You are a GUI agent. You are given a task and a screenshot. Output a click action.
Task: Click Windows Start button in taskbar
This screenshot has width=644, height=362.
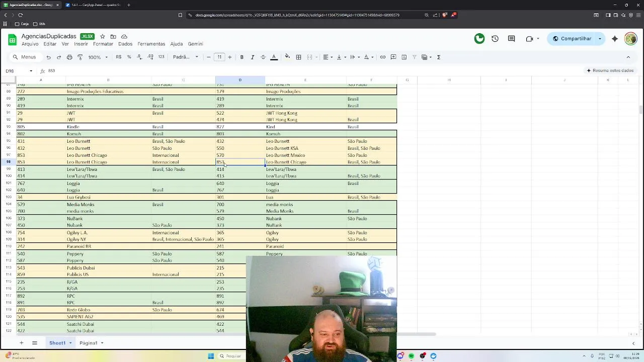[211, 356]
